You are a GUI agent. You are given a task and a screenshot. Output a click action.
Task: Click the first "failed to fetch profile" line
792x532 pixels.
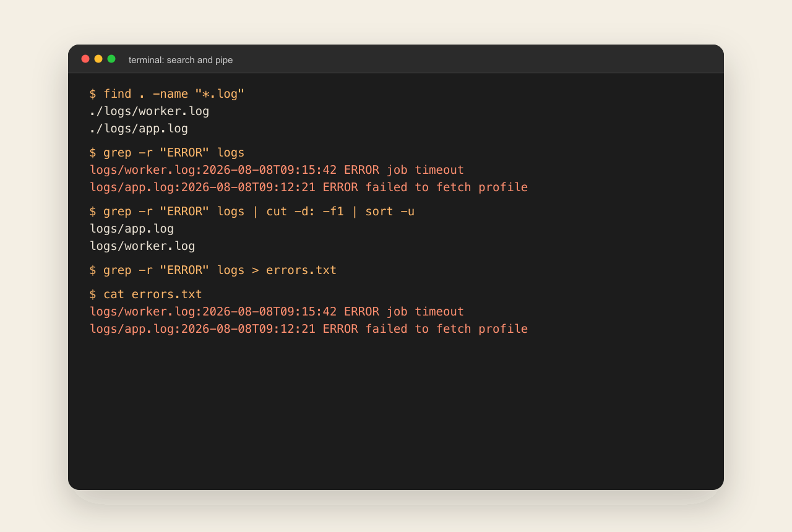coord(309,187)
